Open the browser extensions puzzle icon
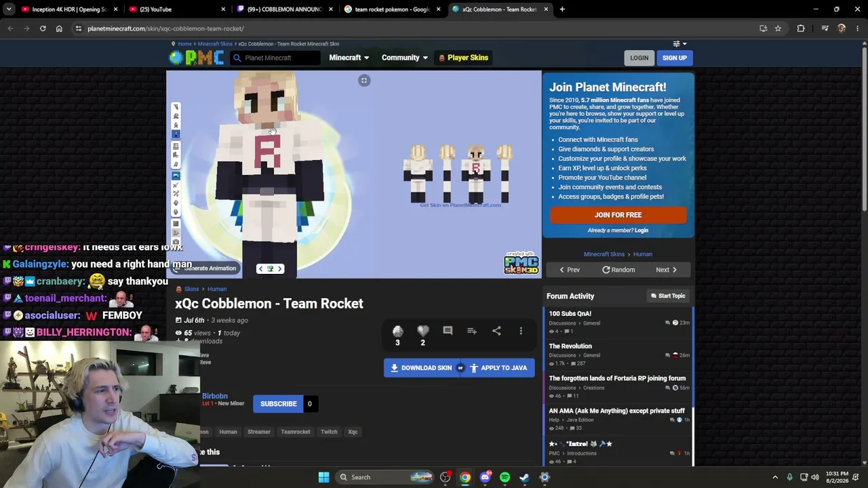The height and width of the screenshot is (488, 868). click(x=801, y=28)
